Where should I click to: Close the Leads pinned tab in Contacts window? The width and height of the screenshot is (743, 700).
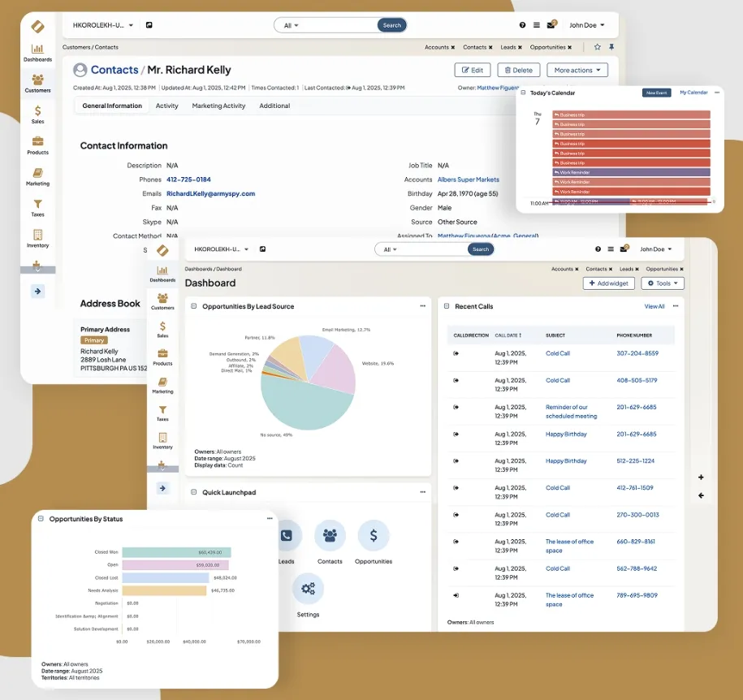[x=520, y=47]
